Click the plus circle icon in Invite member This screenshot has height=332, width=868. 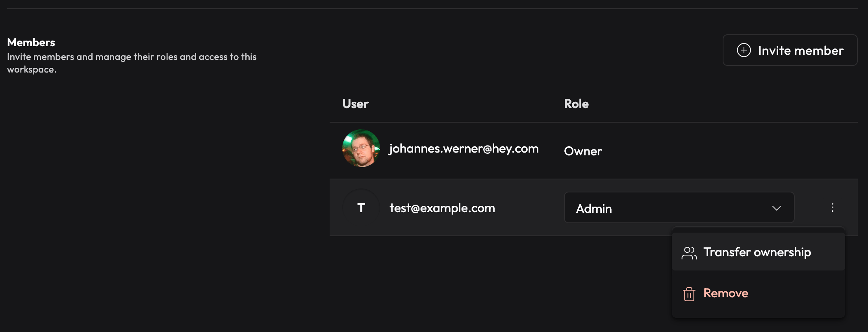[744, 50]
